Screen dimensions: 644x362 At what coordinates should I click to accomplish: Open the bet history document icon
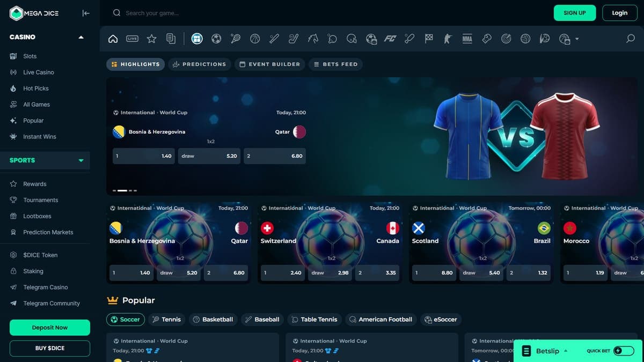click(171, 39)
